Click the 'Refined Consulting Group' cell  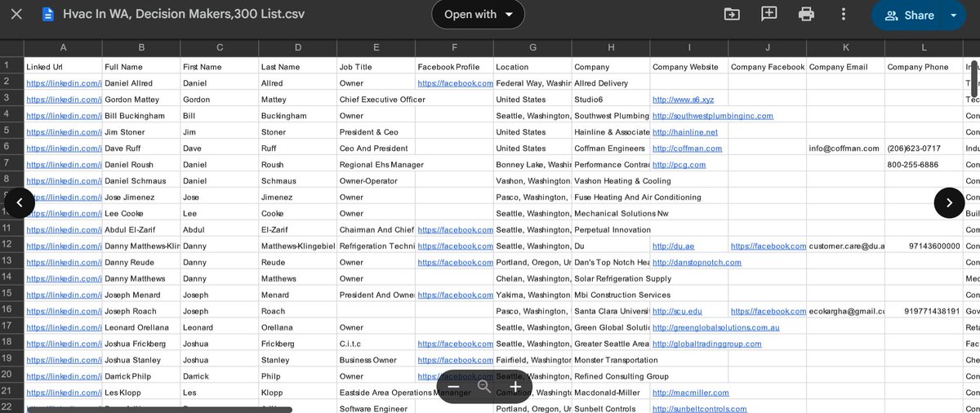pyautogui.click(x=621, y=376)
